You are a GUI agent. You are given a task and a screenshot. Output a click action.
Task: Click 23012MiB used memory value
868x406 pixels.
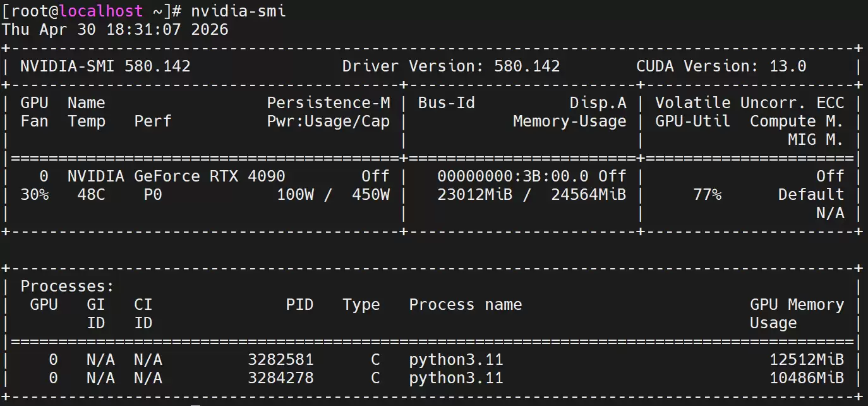coord(475,195)
